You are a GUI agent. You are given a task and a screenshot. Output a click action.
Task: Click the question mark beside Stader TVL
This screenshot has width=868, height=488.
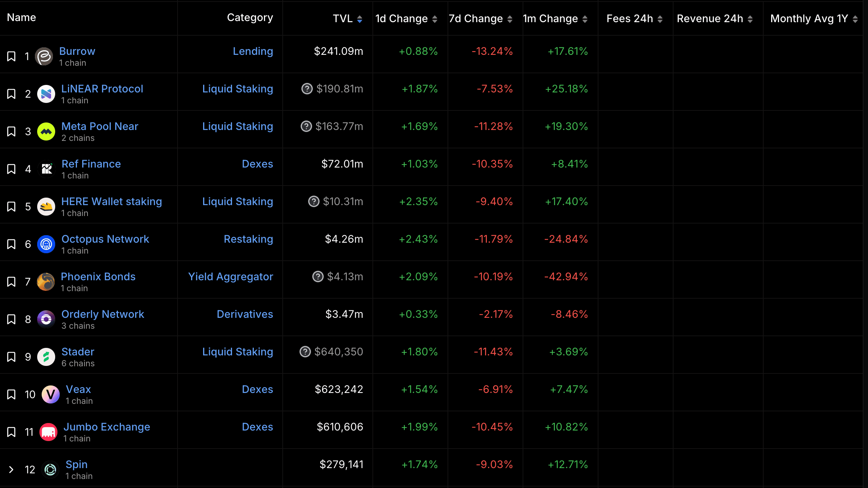point(305,352)
